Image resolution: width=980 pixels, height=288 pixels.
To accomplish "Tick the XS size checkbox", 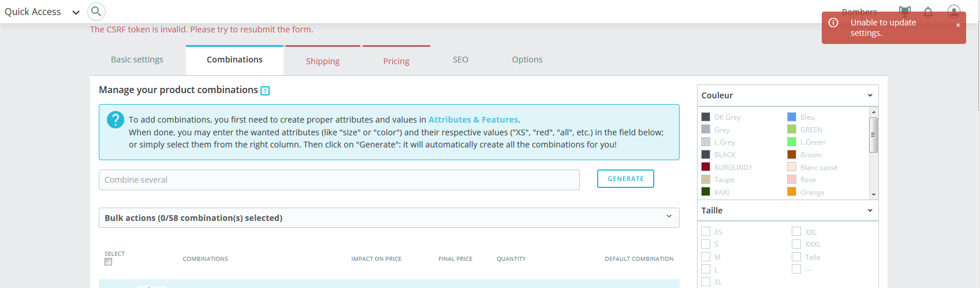I will tap(706, 231).
